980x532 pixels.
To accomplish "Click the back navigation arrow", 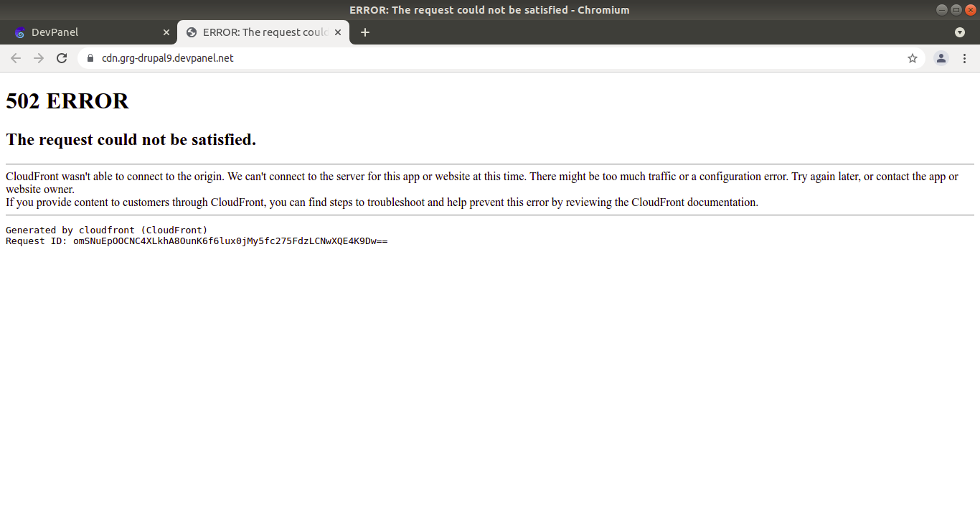I will (x=16, y=58).
